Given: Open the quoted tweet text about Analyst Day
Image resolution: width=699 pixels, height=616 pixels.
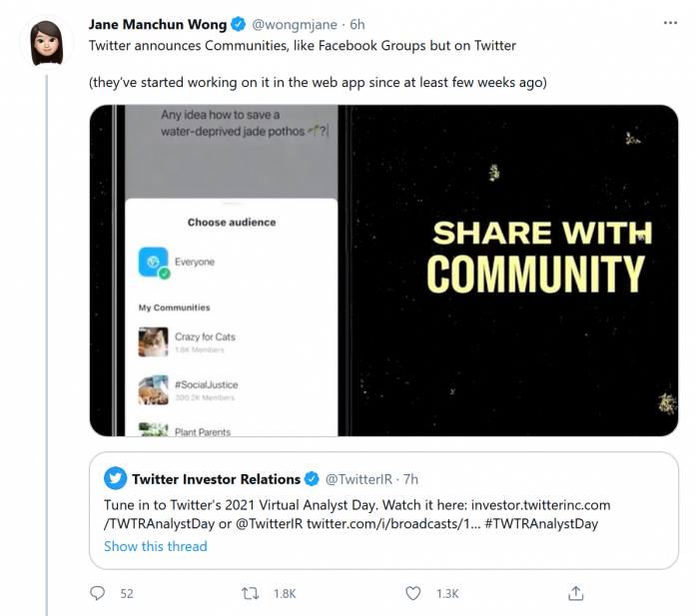Looking at the screenshot, I should [356, 514].
